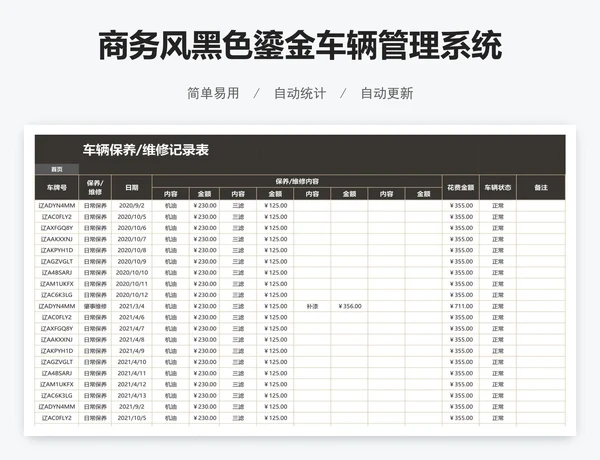Select date cell 2020/10/5
Screen dimensions: 600x460
(x=132, y=217)
